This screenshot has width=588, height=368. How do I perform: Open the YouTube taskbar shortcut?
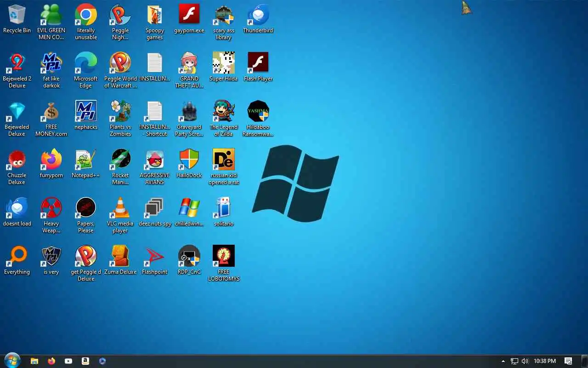[68, 361]
